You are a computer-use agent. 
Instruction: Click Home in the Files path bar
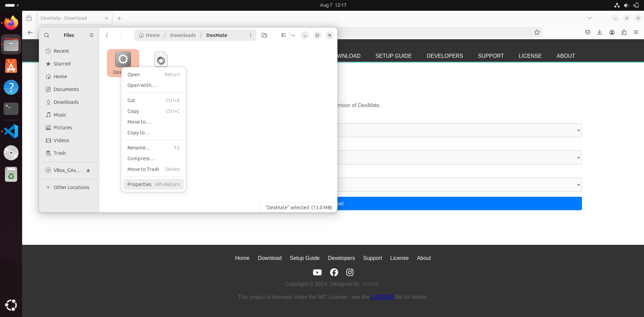pos(149,35)
